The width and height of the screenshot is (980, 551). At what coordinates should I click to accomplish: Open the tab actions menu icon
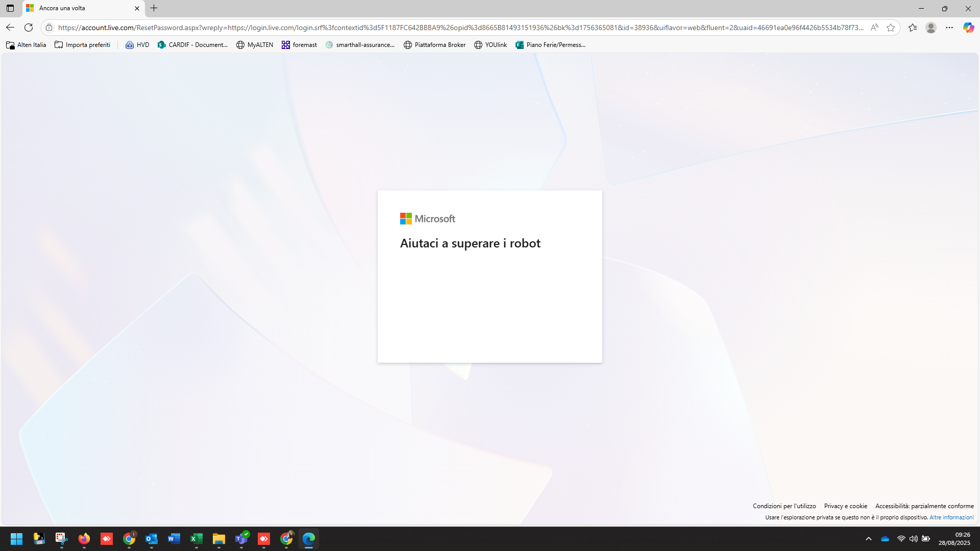point(10,8)
